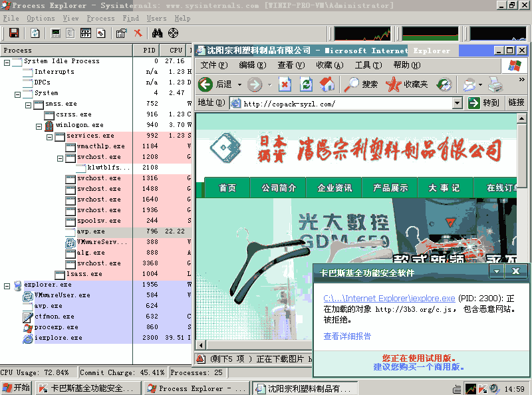Screen dimensions: 532x395
Task: Click the iexplore.exe path link in Kaspersky popup
Action: [x=389, y=298]
